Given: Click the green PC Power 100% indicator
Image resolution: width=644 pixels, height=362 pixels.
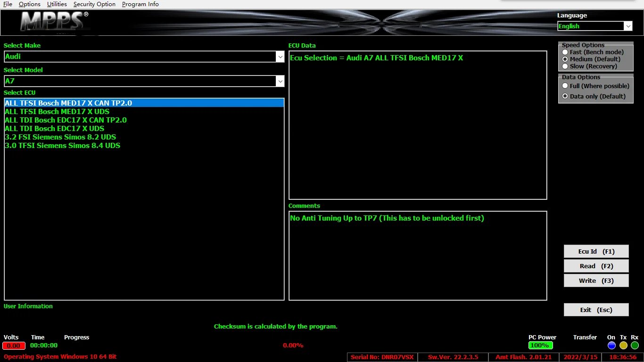Looking at the screenshot, I should point(540,345).
